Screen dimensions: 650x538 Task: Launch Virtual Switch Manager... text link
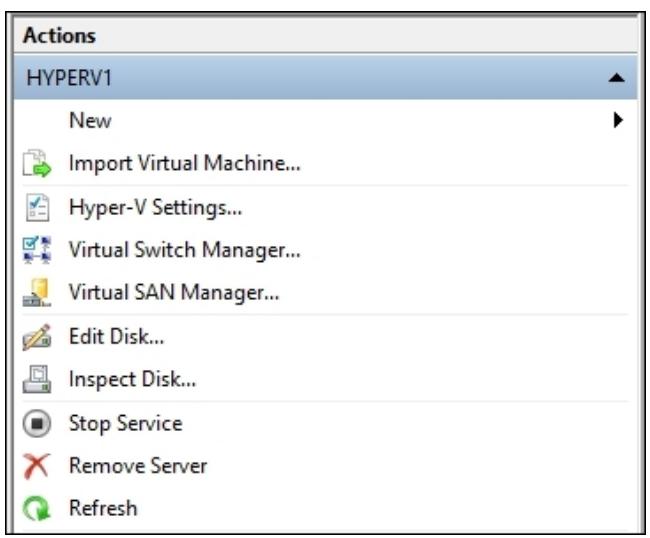click(184, 250)
